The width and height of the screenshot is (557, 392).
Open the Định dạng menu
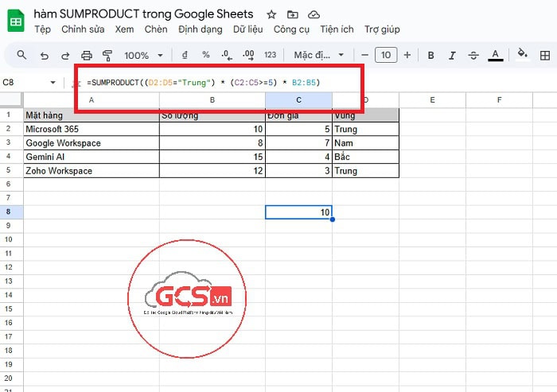(x=200, y=29)
